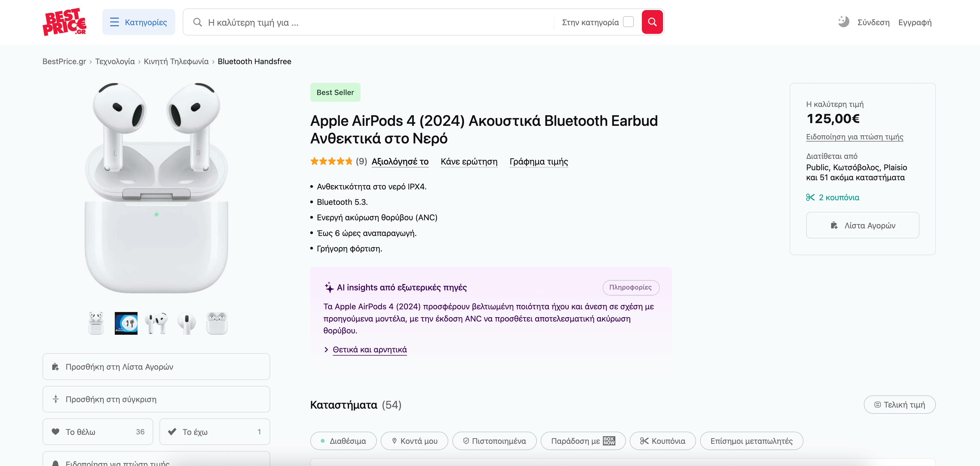Screen dimensions: 980x466
Task: Click the five-star rating icons
Action: [x=331, y=162]
